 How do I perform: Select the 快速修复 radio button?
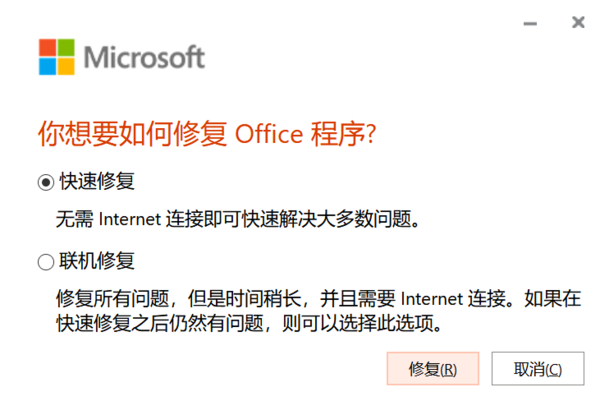click(45, 182)
